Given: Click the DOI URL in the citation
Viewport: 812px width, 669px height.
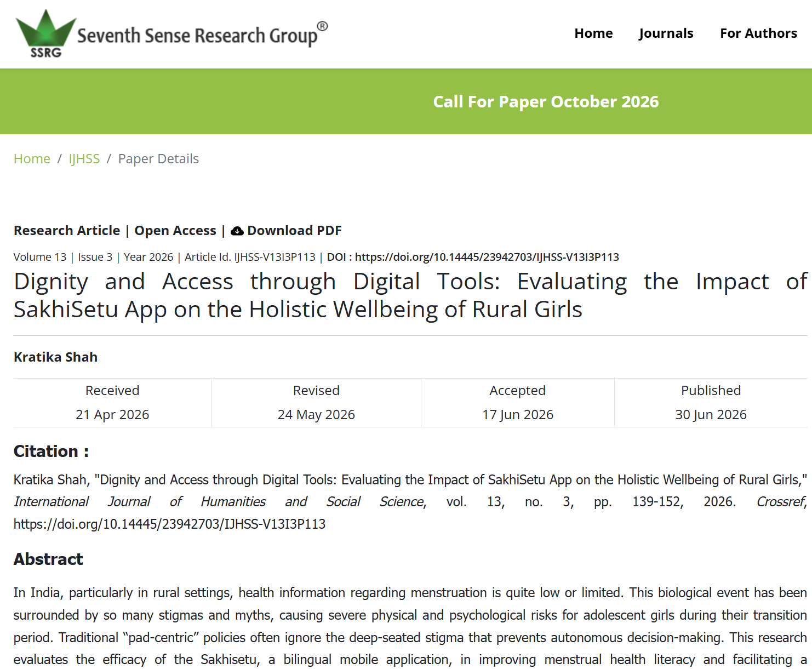Looking at the screenshot, I should click(169, 524).
